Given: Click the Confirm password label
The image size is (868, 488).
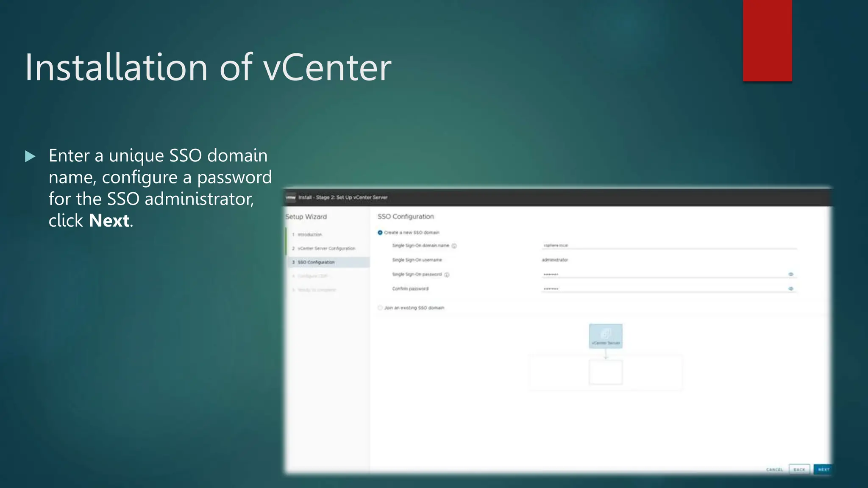Looking at the screenshot, I should [410, 289].
